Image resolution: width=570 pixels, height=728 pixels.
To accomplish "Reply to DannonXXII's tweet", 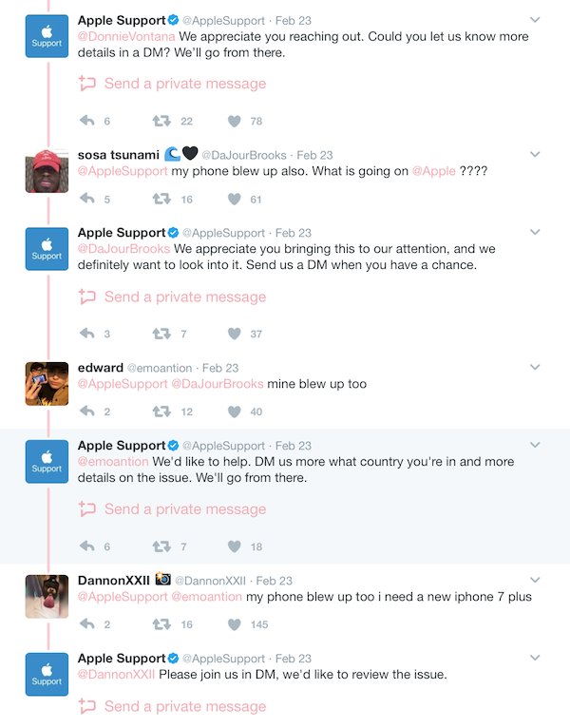I will (86, 624).
